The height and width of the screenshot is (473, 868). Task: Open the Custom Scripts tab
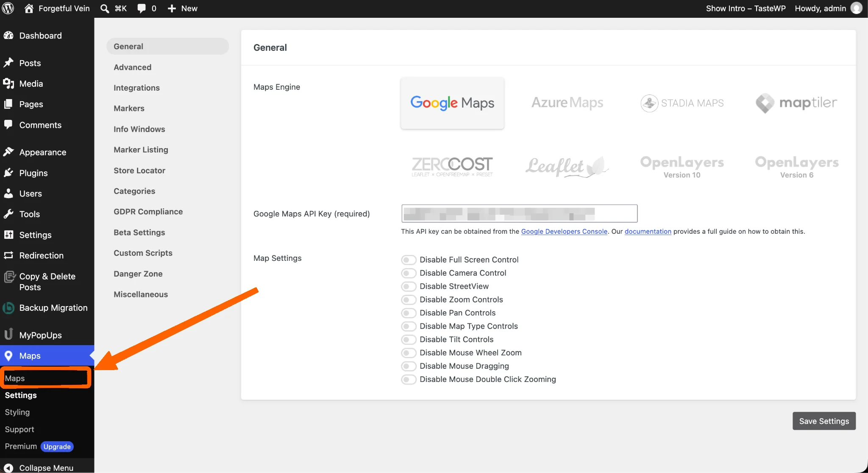[143, 253]
